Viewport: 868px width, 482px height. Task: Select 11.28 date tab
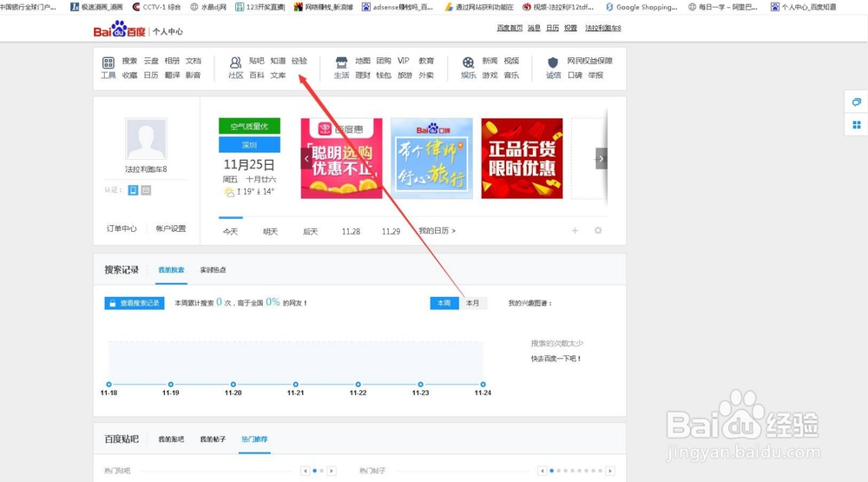(351, 232)
